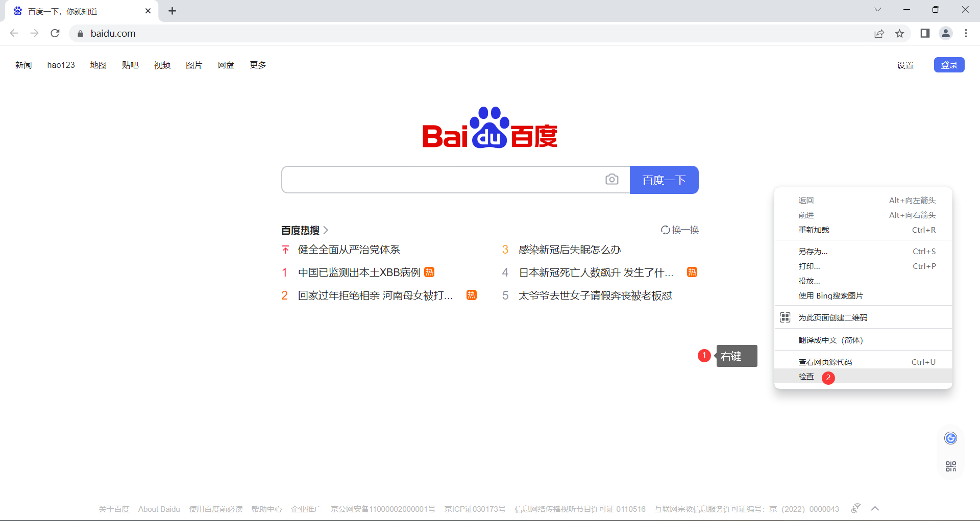Choose 另存为... from context menu
980x521 pixels.
click(x=863, y=252)
